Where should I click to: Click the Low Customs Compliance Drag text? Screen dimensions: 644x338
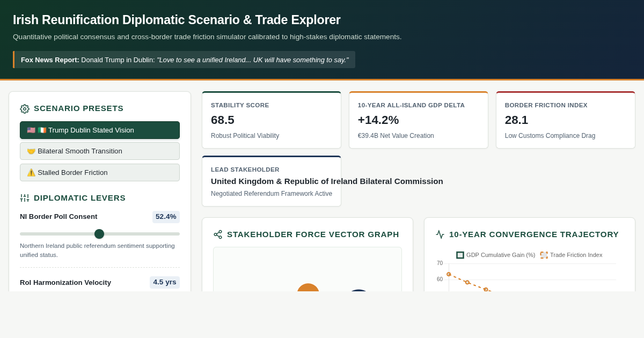[x=550, y=136]
